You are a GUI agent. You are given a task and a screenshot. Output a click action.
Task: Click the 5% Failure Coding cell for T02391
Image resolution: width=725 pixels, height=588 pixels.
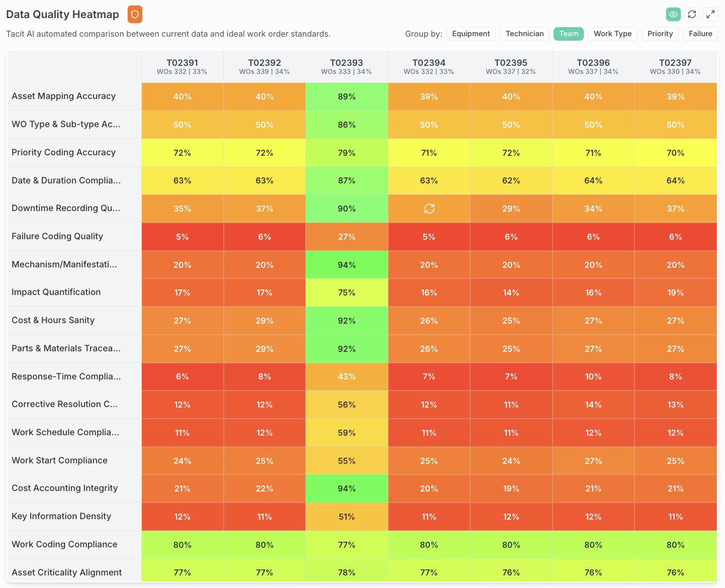[x=182, y=237]
